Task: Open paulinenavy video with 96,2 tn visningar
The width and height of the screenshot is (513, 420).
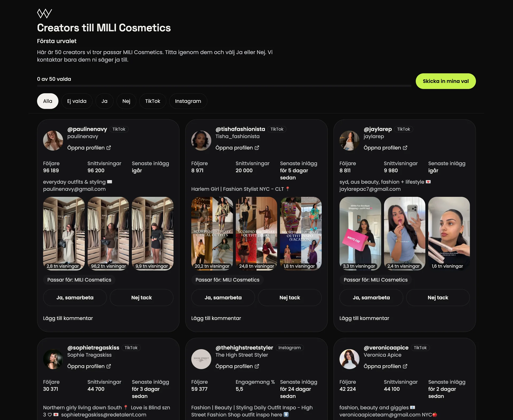Action: [108, 234]
